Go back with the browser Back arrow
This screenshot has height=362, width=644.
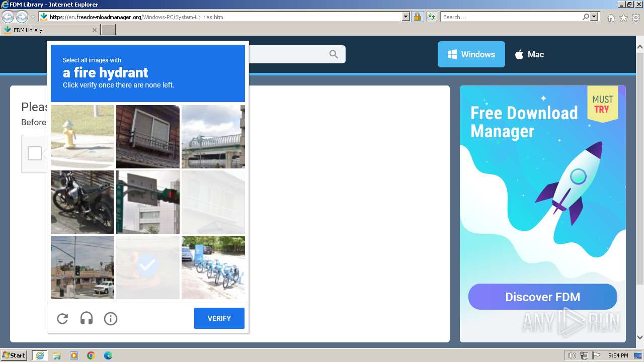[8, 17]
